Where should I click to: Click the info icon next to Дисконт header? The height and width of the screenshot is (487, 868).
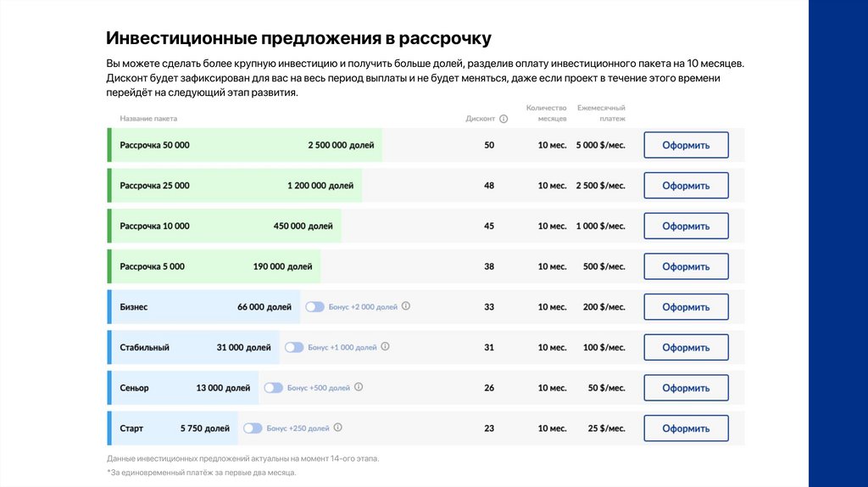[x=504, y=119]
